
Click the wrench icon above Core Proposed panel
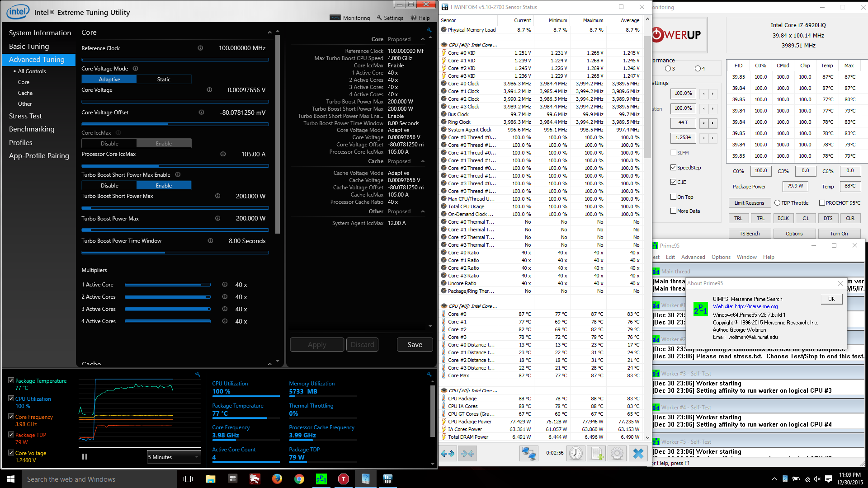[429, 30]
